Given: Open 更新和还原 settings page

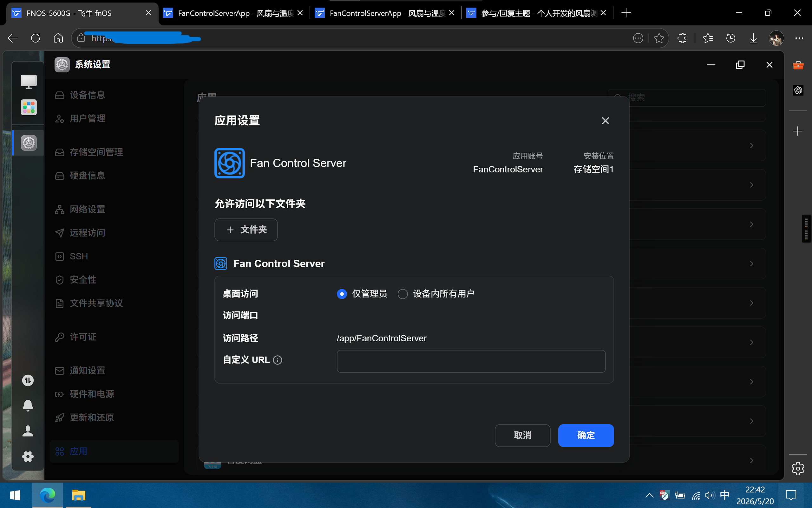Looking at the screenshot, I should (x=114, y=418).
